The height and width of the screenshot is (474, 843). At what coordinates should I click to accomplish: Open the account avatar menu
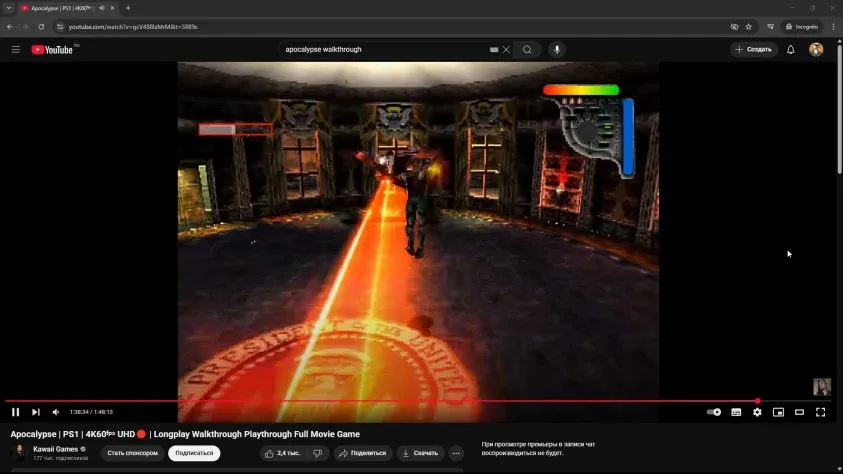816,49
